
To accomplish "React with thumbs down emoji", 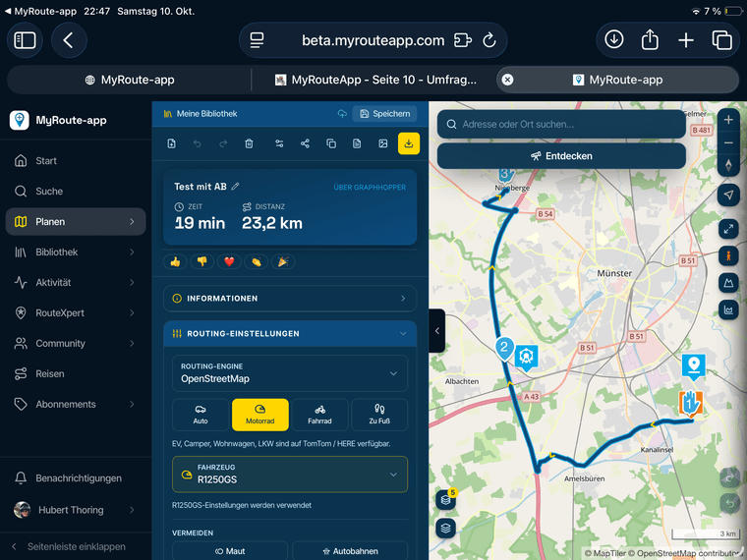I will tap(202, 261).
